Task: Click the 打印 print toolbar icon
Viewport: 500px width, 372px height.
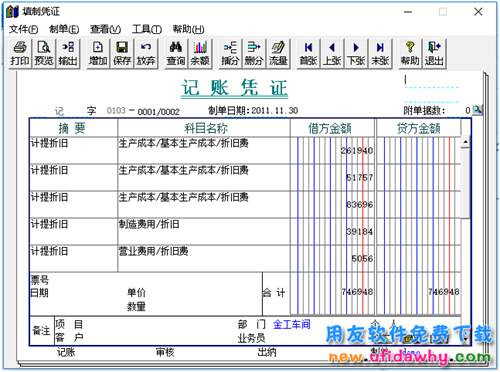Action: pyautogui.click(x=20, y=54)
